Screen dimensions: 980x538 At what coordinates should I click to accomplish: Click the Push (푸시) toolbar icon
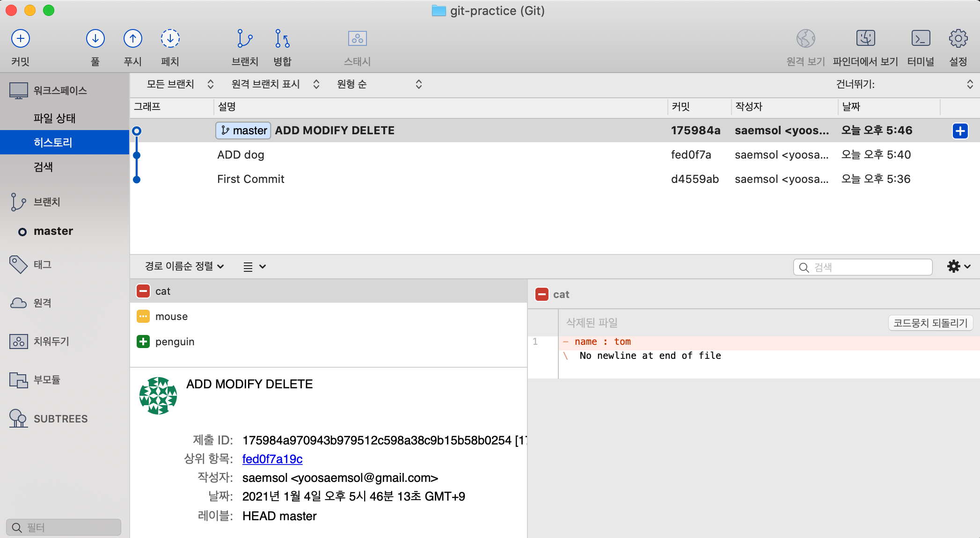pos(133,38)
